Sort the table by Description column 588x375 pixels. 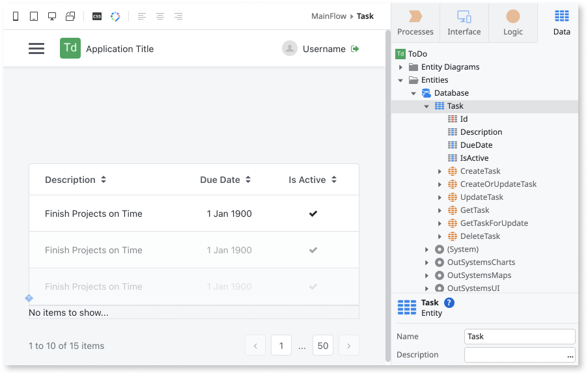coord(104,180)
